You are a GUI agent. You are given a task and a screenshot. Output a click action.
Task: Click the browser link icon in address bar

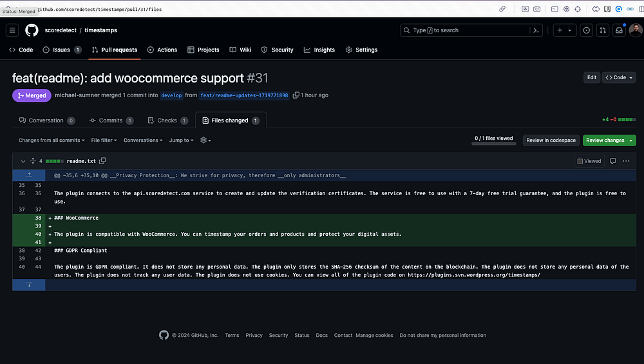tap(502, 9)
